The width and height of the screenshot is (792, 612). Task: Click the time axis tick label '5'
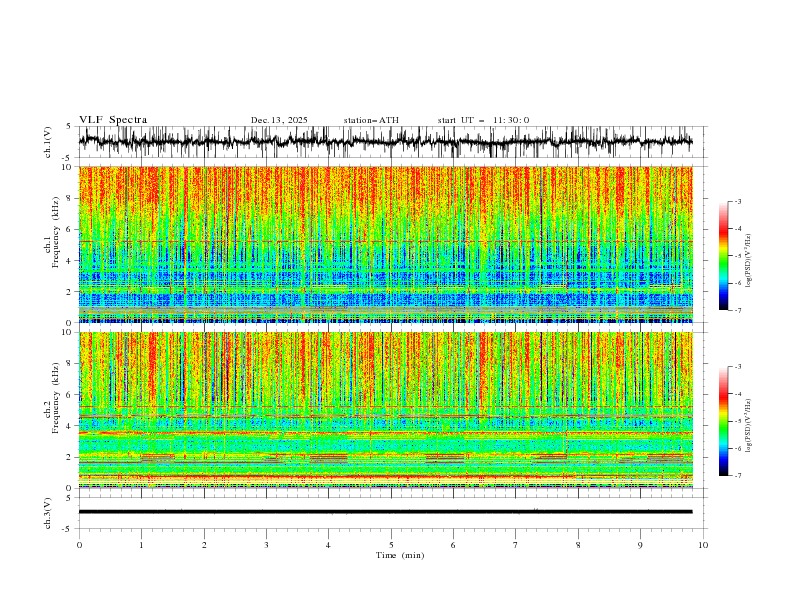tap(391, 545)
